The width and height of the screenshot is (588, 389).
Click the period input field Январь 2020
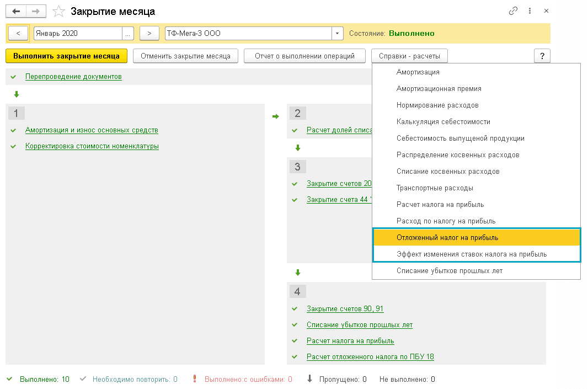click(x=77, y=33)
